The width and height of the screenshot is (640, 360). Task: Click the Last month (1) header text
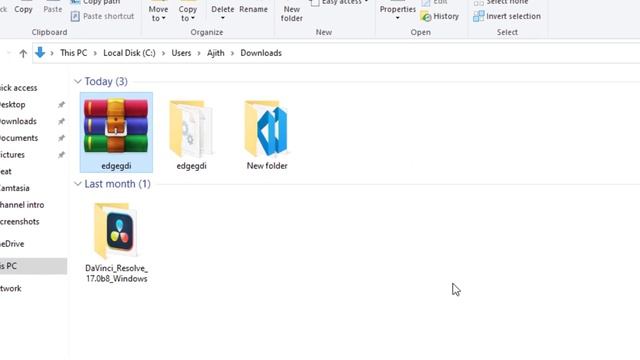[x=118, y=184]
